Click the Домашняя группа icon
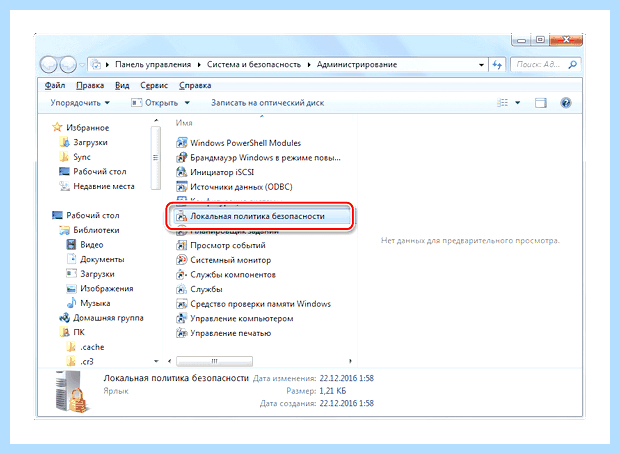 (64, 318)
